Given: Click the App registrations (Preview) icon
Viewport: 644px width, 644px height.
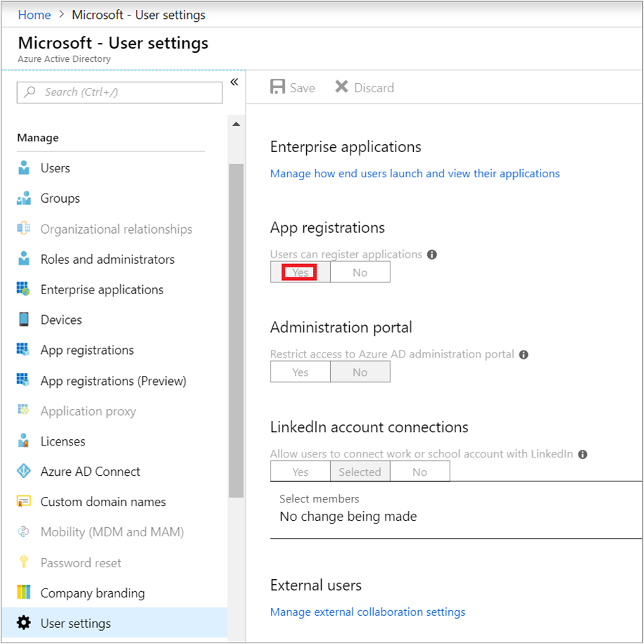Looking at the screenshot, I should click(x=23, y=380).
